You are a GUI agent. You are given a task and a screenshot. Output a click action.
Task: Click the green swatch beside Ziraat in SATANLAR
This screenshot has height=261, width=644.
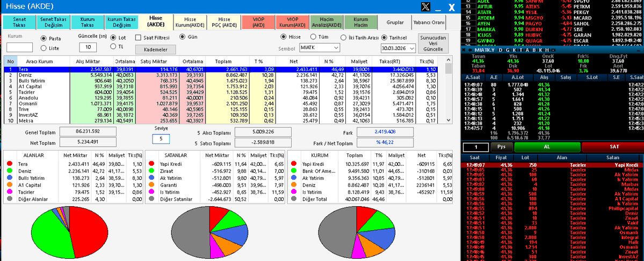[x=151, y=171]
